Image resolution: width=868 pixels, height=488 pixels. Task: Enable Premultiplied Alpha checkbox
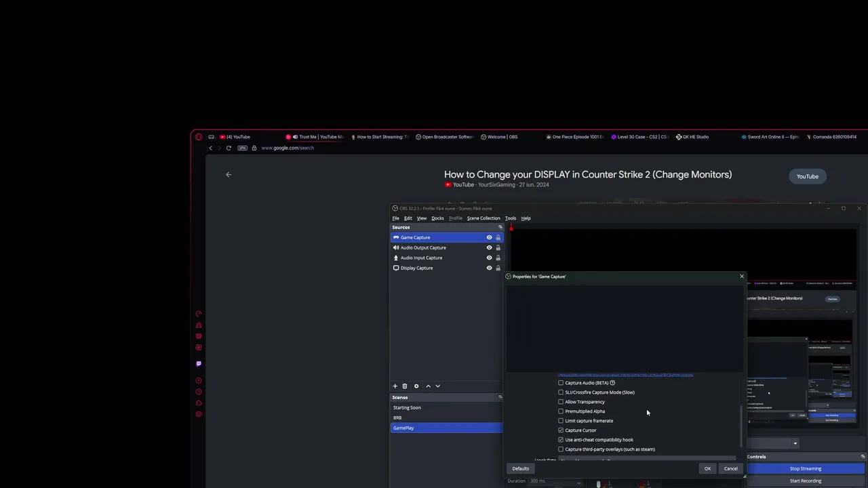[x=561, y=411]
